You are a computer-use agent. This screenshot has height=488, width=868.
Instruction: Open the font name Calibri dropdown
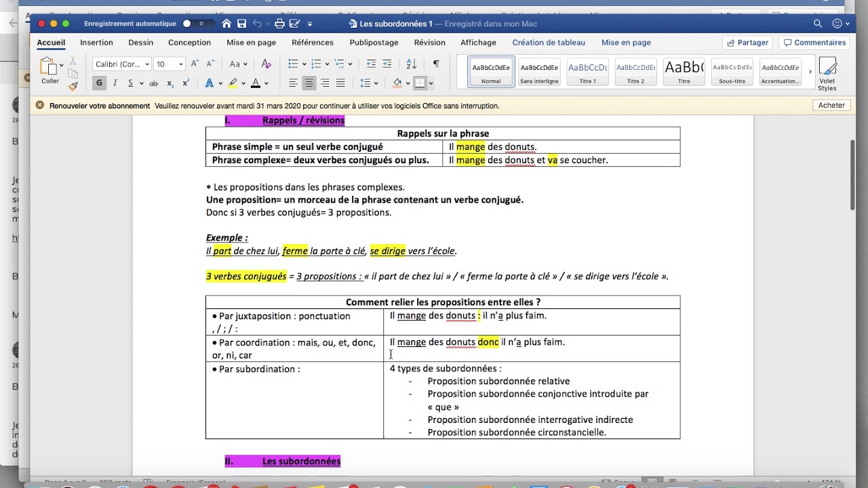tap(147, 64)
